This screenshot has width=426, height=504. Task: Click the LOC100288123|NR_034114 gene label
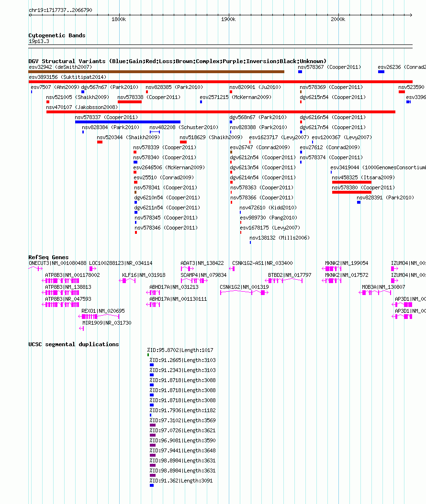pos(121,263)
